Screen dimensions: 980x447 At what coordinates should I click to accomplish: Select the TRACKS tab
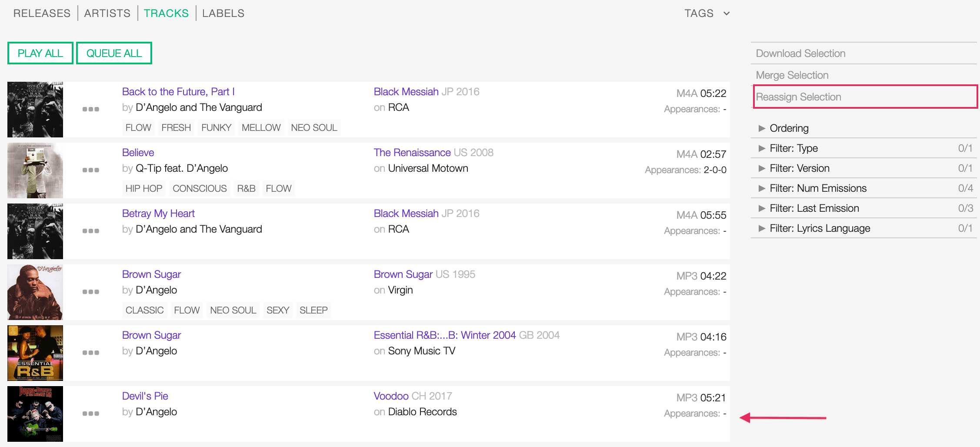pyautogui.click(x=166, y=13)
